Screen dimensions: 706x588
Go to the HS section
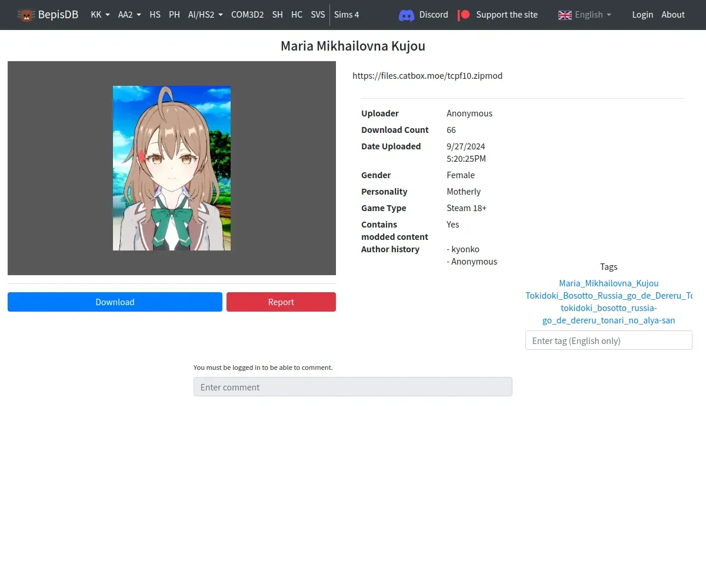[x=155, y=15]
